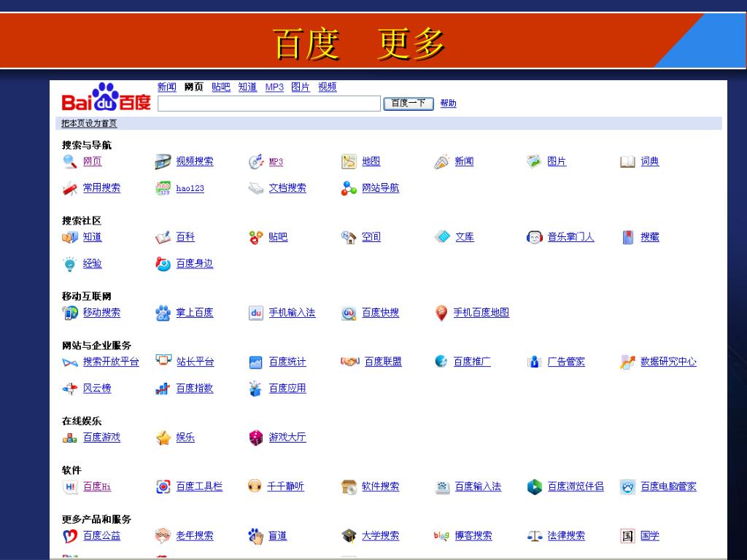747x560 pixels.
Task: Click the green cube icon for 百度浏览伴侣
Action: click(535, 486)
